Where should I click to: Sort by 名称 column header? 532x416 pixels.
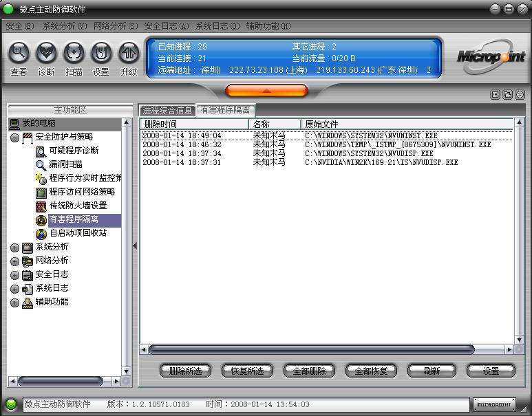pos(275,124)
